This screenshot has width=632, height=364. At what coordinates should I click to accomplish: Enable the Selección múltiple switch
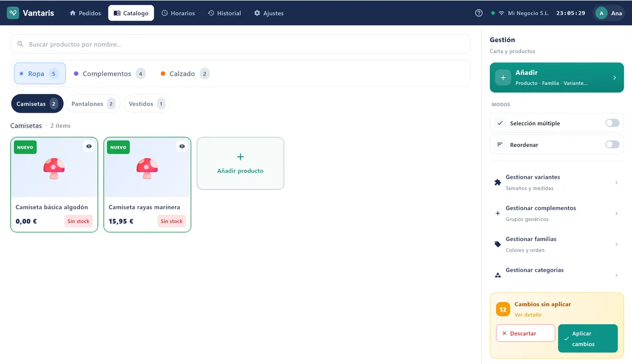[612, 123]
